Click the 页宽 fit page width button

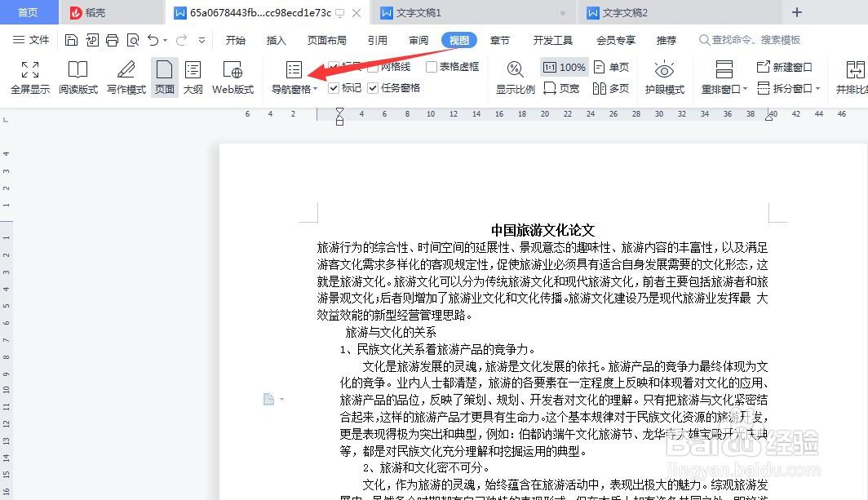564,87
